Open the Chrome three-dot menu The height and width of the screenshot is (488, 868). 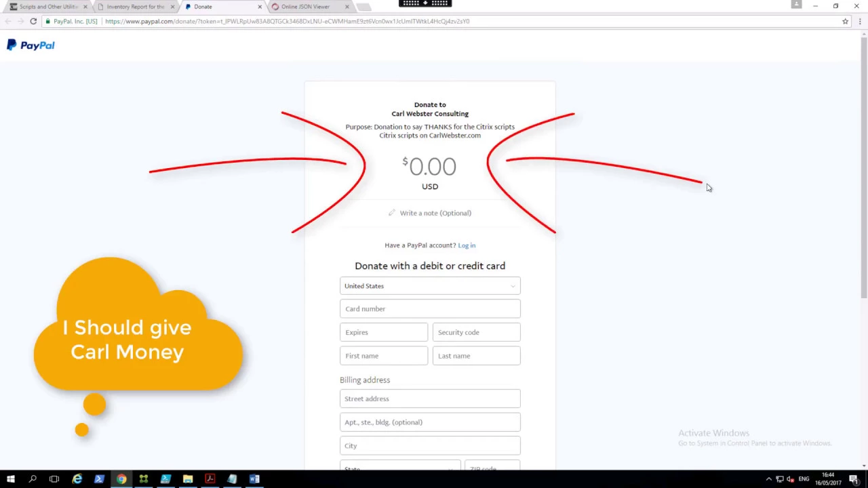tap(860, 21)
